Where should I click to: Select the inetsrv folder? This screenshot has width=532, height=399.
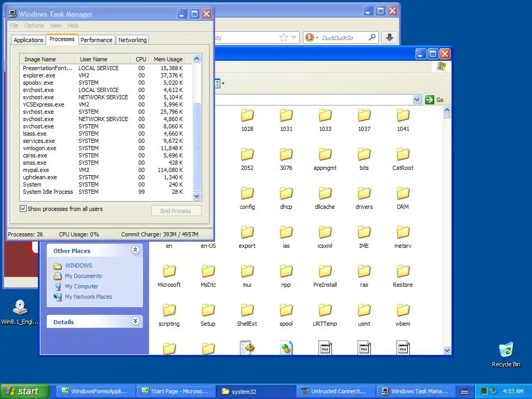403,237
